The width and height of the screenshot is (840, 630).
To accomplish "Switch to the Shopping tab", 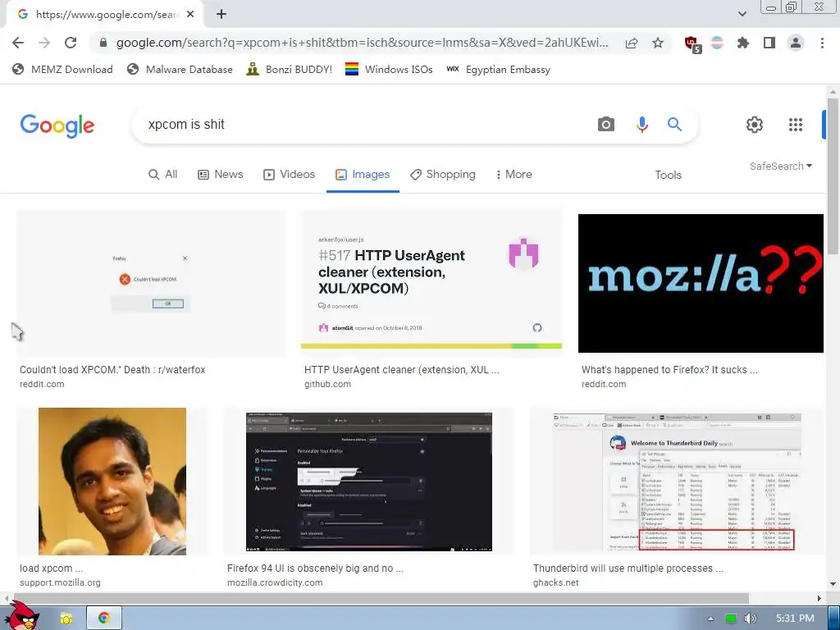I will coord(442,175).
